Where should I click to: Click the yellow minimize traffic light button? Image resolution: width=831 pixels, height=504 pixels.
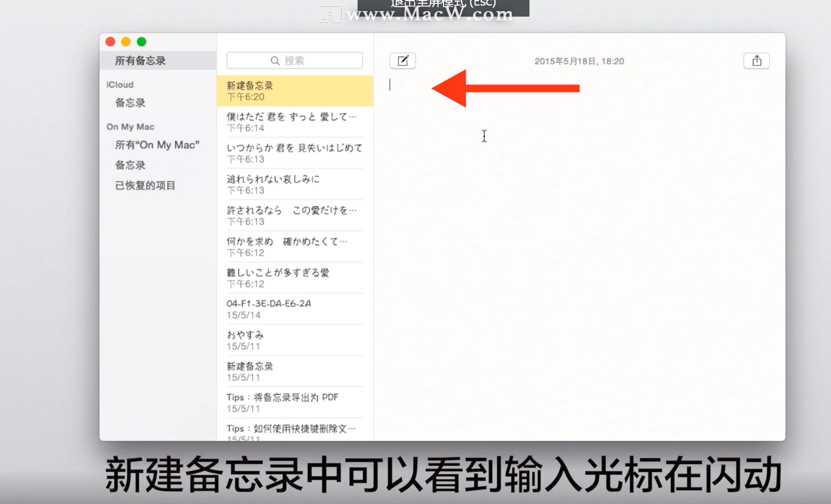pos(126,42)
